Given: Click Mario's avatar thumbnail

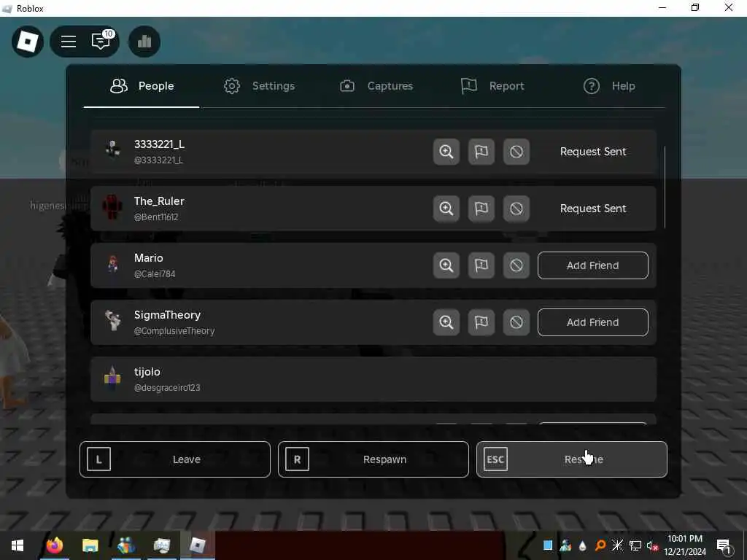Looking at the screenshot, I should (x=113, y=264).
